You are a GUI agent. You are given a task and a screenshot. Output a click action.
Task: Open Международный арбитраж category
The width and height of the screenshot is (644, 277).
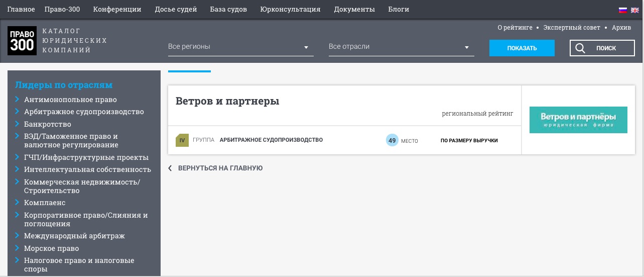(74, 236)
